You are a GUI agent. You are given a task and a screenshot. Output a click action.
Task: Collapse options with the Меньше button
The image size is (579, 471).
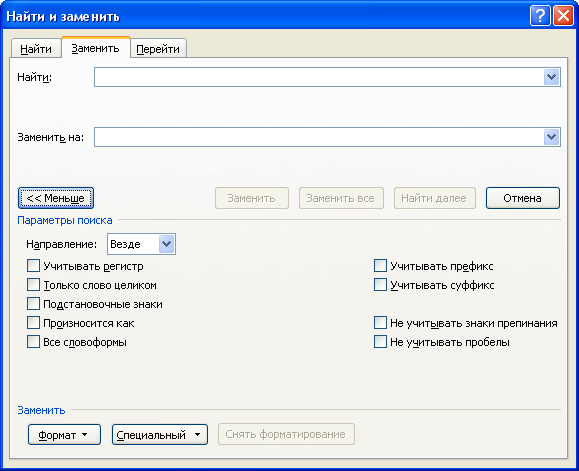click(56, 198)
